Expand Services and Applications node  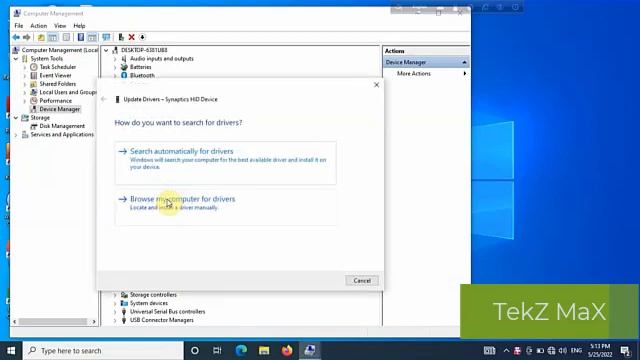(16, 135)
